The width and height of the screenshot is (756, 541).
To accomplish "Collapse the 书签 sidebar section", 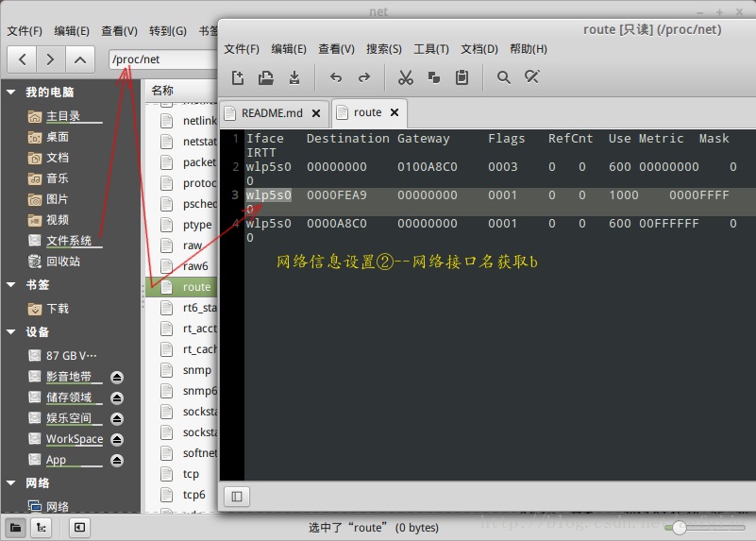I will [11, 284].
